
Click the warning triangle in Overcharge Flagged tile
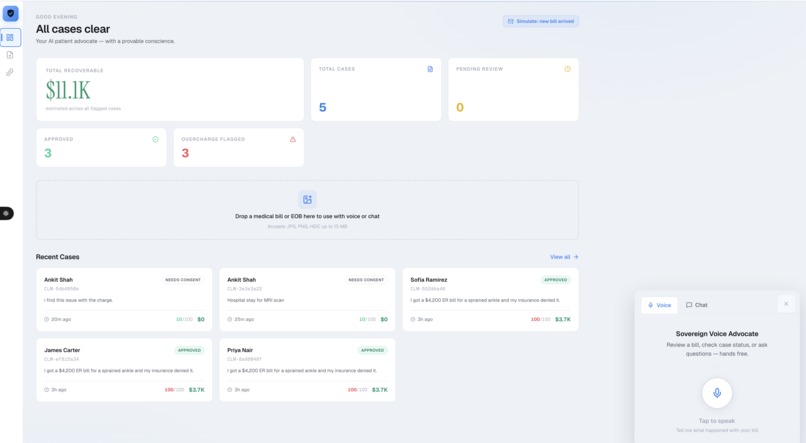click(x=292, y=139)
